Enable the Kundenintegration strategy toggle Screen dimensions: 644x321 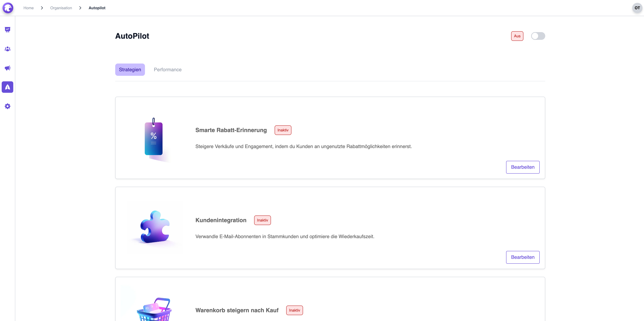click(262, 220)
